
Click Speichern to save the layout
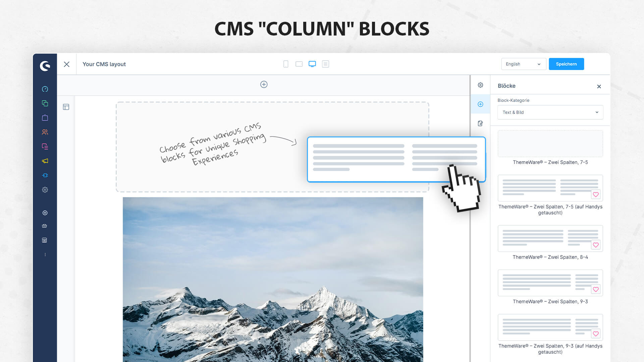[x=566, y=64]
